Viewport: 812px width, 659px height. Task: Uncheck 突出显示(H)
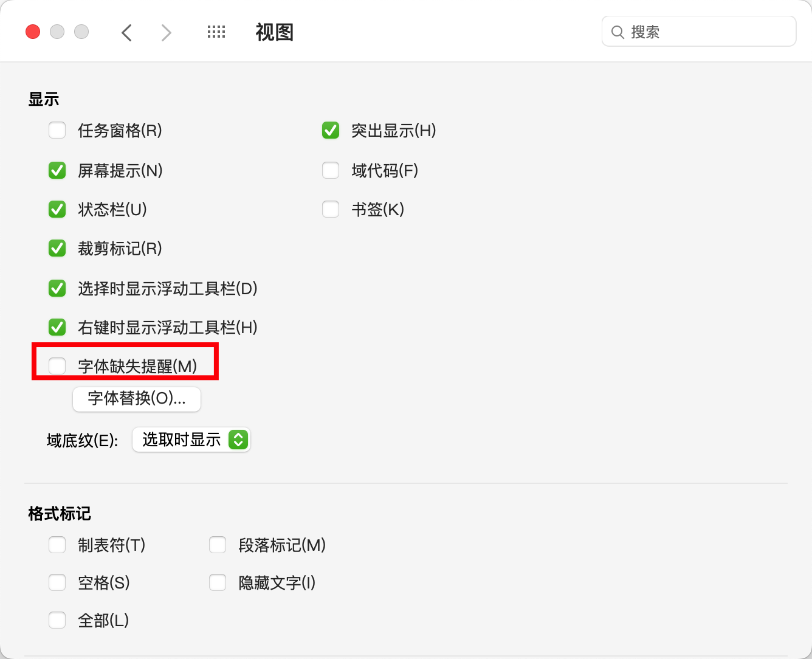click(331, 130)
